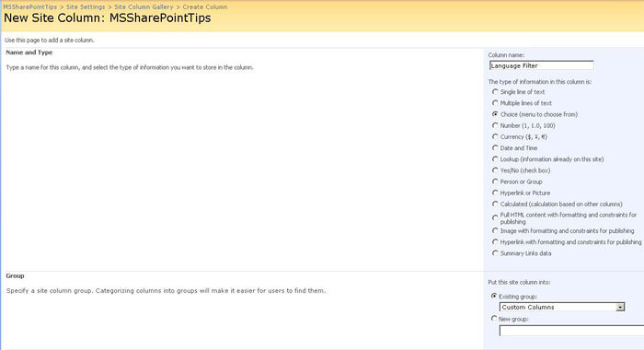The image size is (644, 350).
Task: Pick the Yes/No check box type
Action: click(495, 170)
